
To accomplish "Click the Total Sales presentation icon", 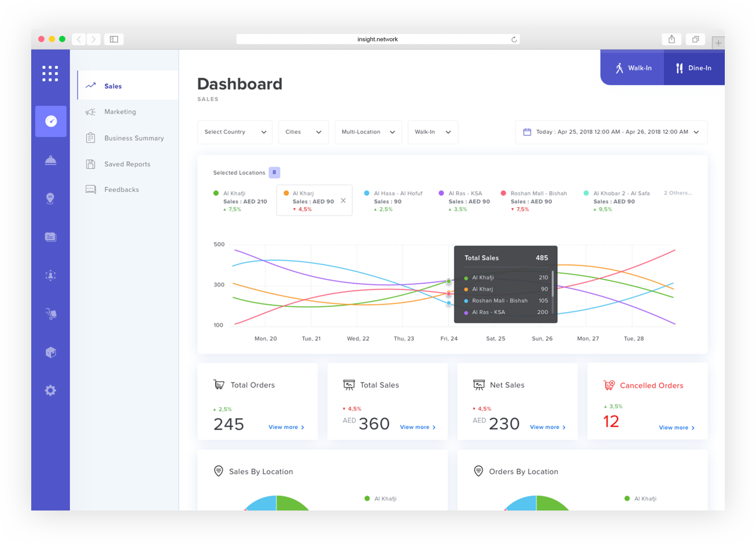I will (x=349, y=385).
